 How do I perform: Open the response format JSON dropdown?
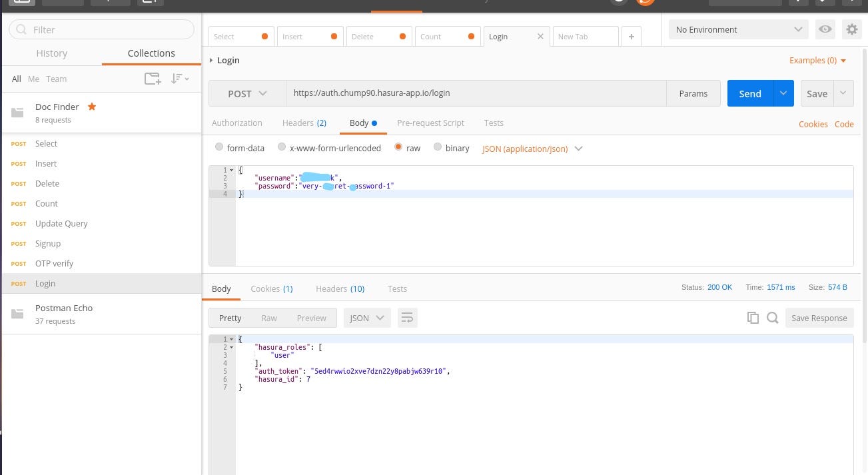tap(367, 318)
